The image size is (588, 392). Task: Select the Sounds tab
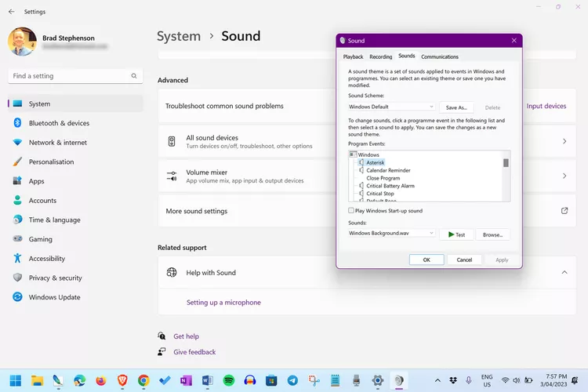(406, 56)
